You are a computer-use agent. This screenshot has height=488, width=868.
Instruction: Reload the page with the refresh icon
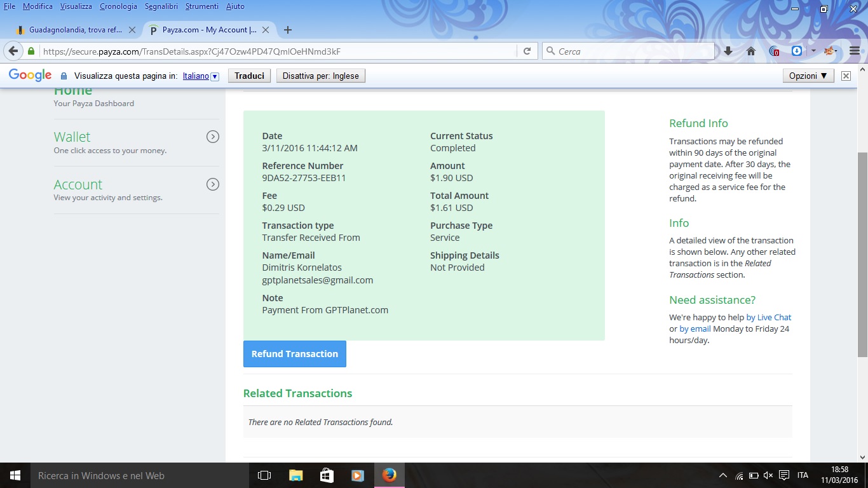[527, 51]
